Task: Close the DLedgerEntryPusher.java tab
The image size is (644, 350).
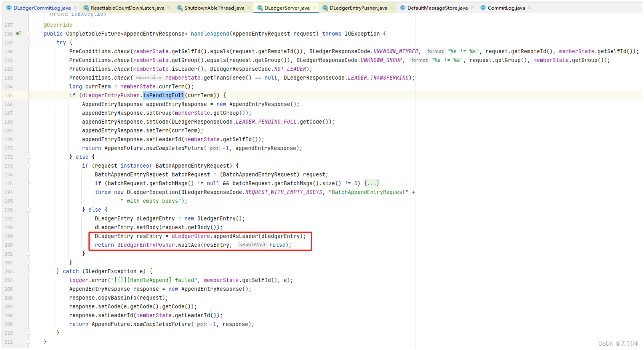Action: (x=392, y=8)
